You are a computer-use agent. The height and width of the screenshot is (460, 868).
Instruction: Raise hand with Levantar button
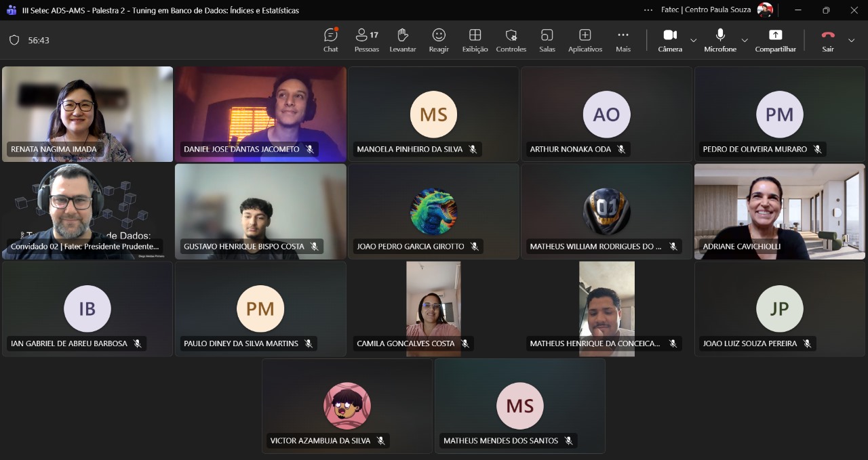pyautogui.click(x=402, y=40)
